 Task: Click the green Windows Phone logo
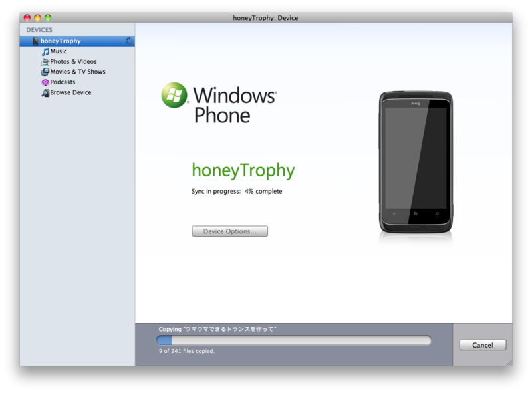pyautogui.click(x=174, y=95)
